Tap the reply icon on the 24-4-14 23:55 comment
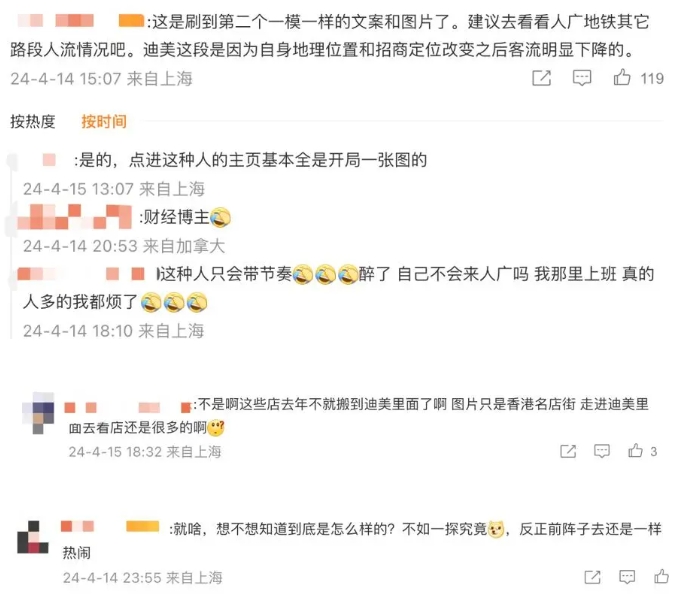This screenshot has height=603, width=679. 627,577
